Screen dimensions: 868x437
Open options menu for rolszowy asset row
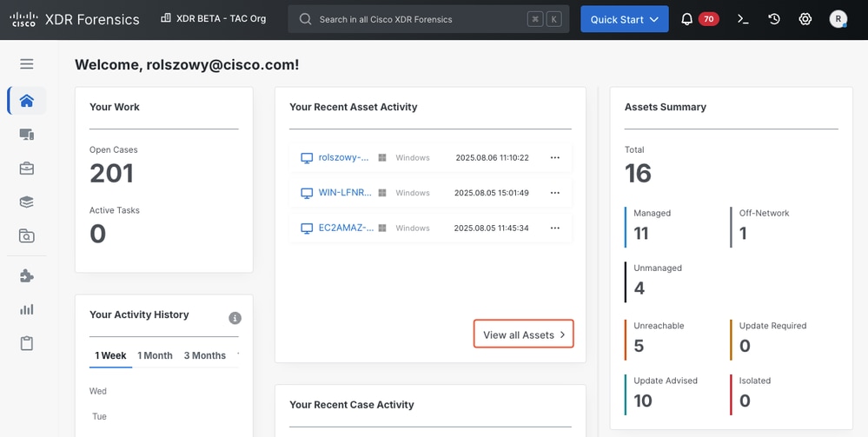[x=555, y=158]
